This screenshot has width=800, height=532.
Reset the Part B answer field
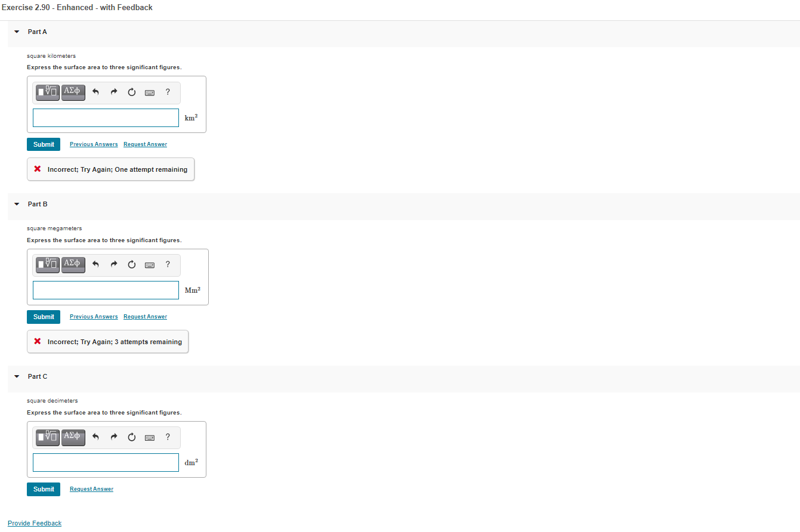coord(131,265)
